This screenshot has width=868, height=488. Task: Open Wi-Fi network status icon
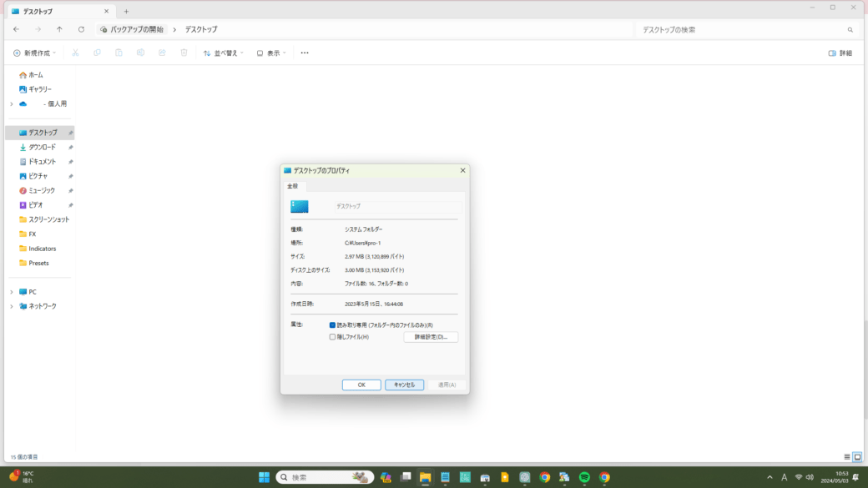coord(798,477)
